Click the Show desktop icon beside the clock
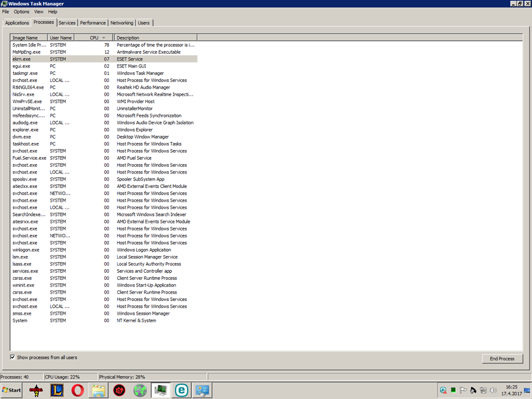The width and height of the screenshot is (532, 399). tap(527, 390)
